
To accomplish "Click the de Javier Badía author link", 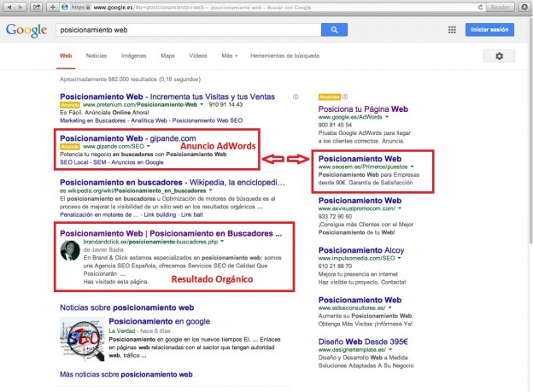I will point(103,250).
